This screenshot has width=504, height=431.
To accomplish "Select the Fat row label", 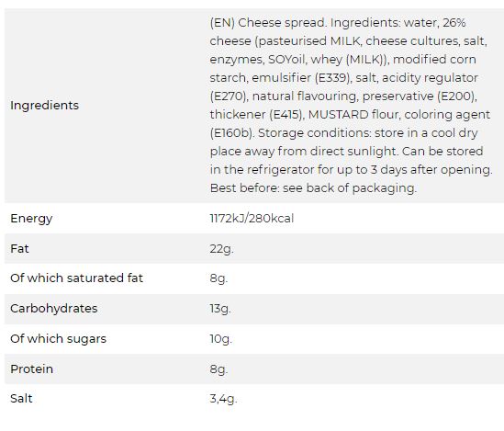I will [x=19, y=249].
